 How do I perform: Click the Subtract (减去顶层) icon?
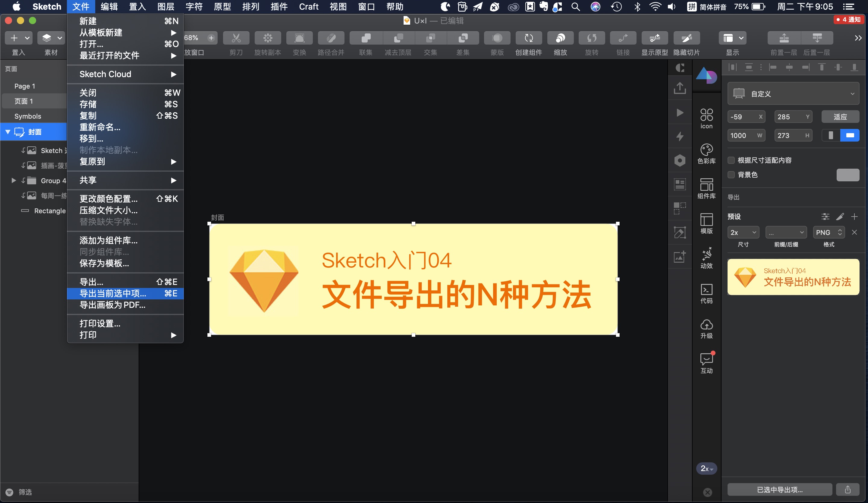(398, 38)
